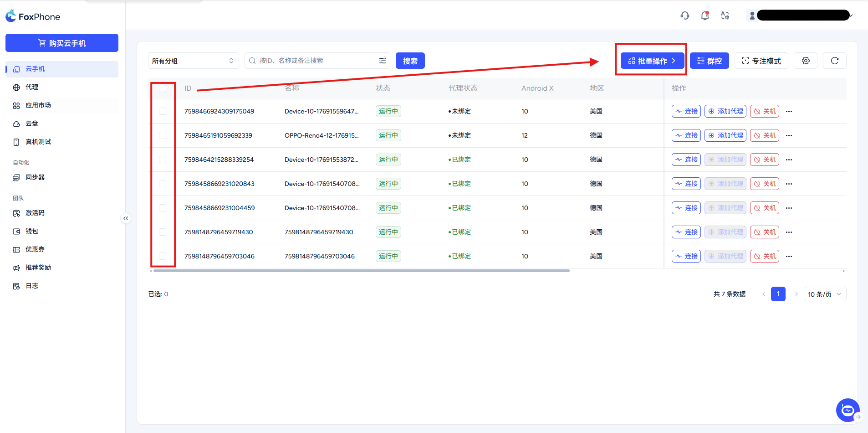The height and width of the screenshot is (433, 868).
Task: Expand the 批量操作 batch operations menu
Action: (652, 61)
